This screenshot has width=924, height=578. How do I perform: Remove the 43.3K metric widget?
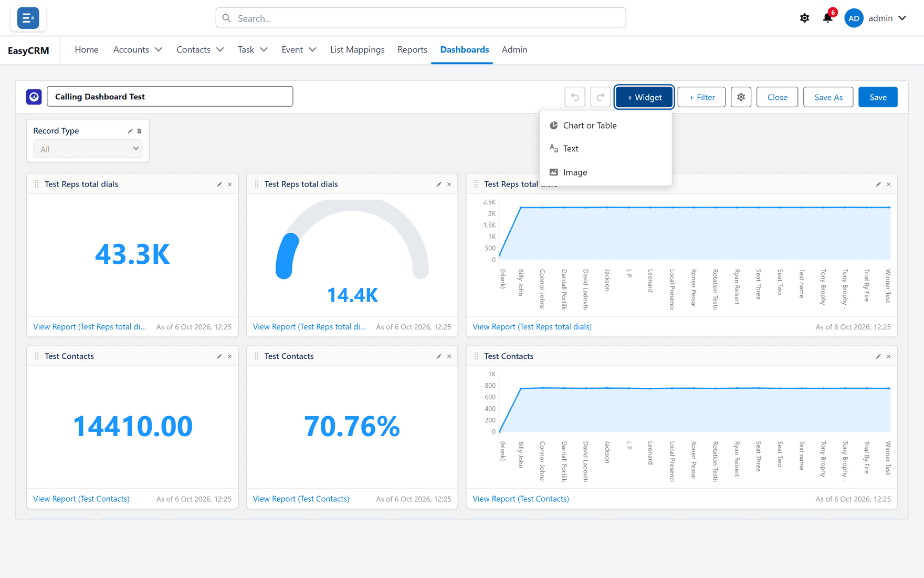[x=230, y=184]
